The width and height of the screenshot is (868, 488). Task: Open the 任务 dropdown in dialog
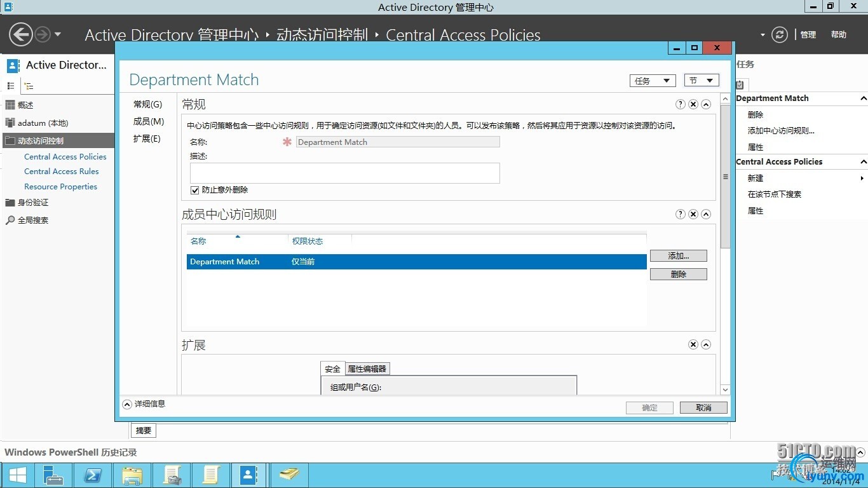pyautogui.click(x=652, y=81)
